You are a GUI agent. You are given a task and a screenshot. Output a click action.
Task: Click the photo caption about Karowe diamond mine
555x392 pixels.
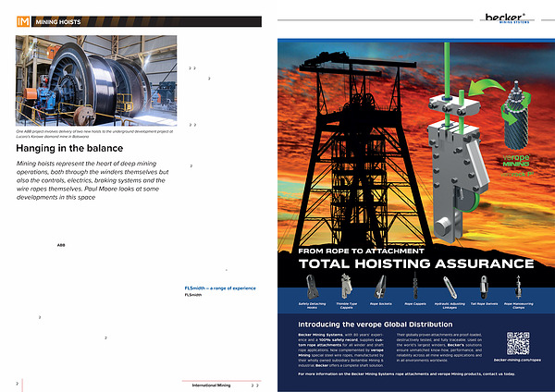coord(94,134)
